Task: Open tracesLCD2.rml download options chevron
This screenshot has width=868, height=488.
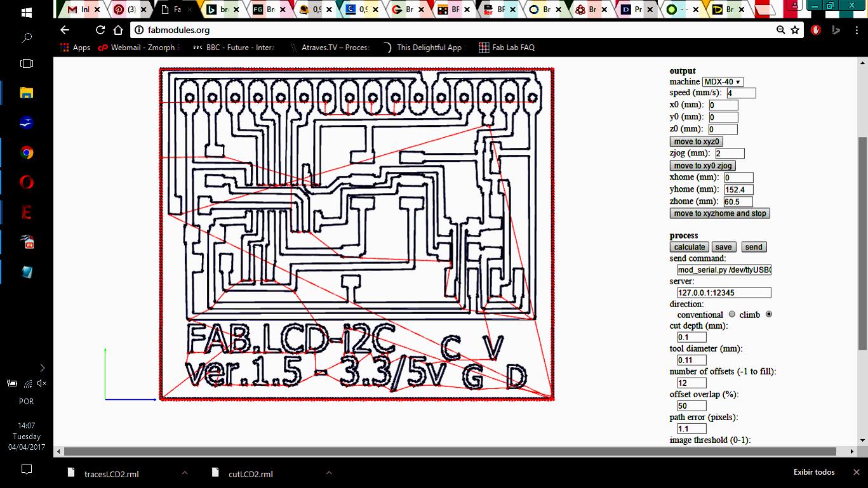Action: pyautogui.click(x=185, y=473)
